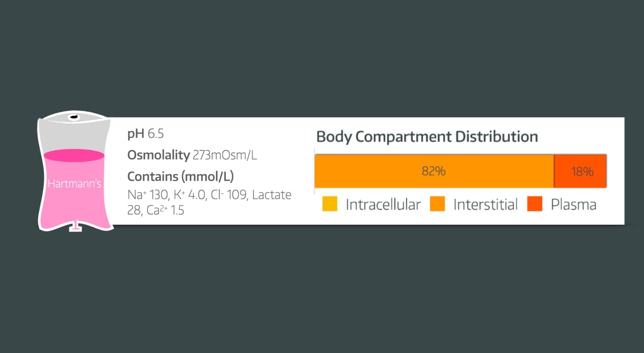
Task: Click the Na+ 130 sodium value
Action: (x=148, y=195)
